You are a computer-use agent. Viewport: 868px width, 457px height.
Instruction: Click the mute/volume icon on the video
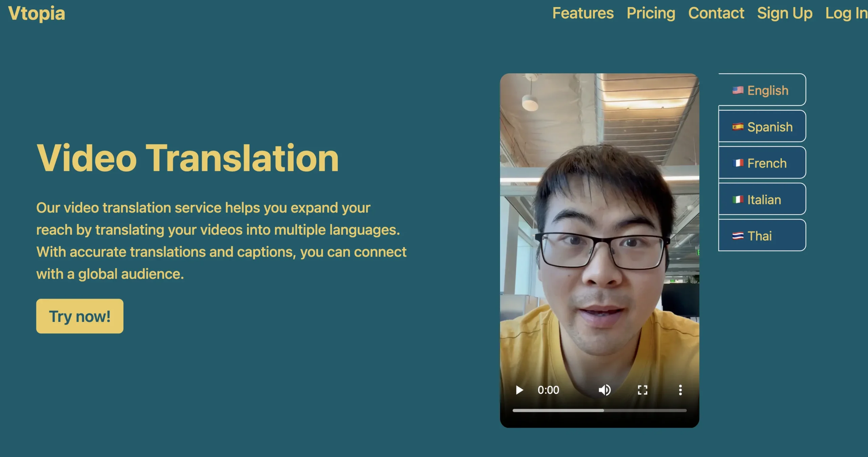(x=605, y=390)
